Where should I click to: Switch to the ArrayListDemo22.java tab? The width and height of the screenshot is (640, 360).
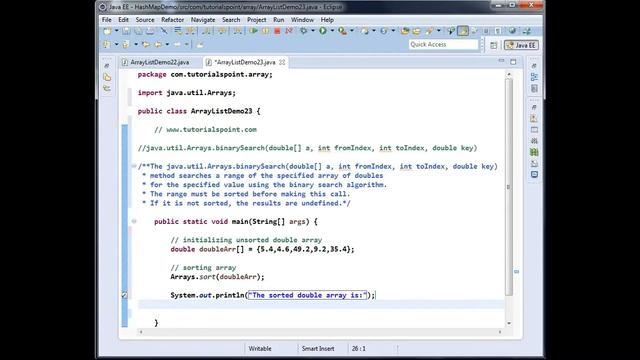[160, 62]
